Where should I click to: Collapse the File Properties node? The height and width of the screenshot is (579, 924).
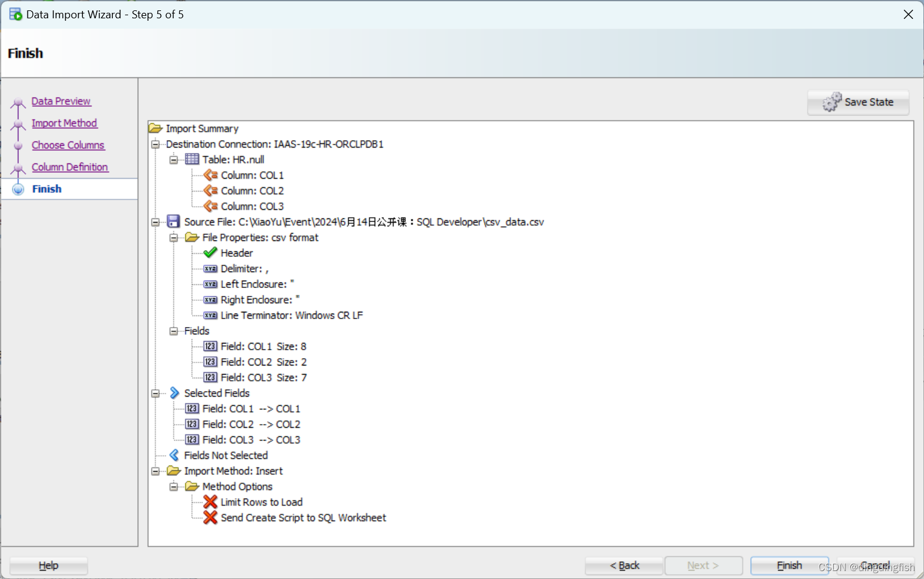coord(173,237)
